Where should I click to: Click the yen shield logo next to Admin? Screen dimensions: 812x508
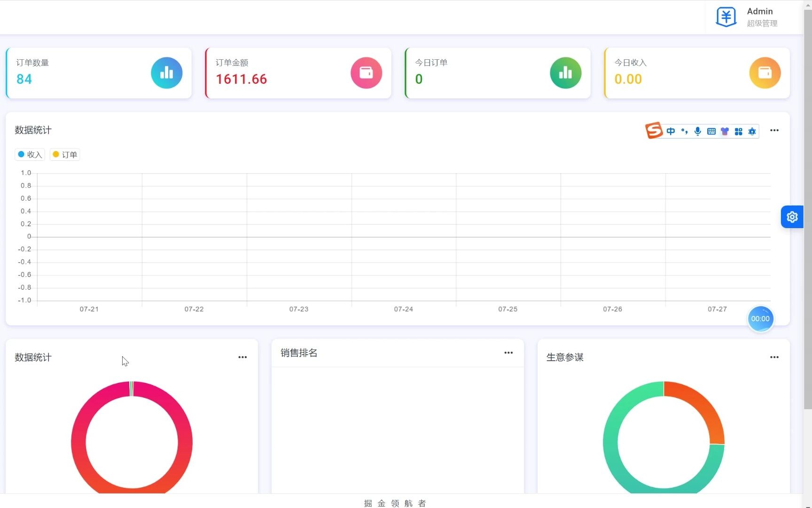click(x=726, y=17)
